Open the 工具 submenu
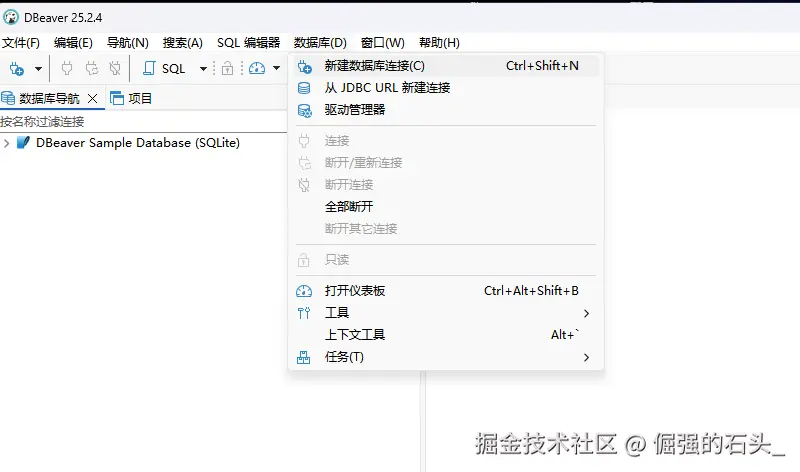The width and height of the screenshot is (800, 472). pyautogui.click(x=445, y=313)
